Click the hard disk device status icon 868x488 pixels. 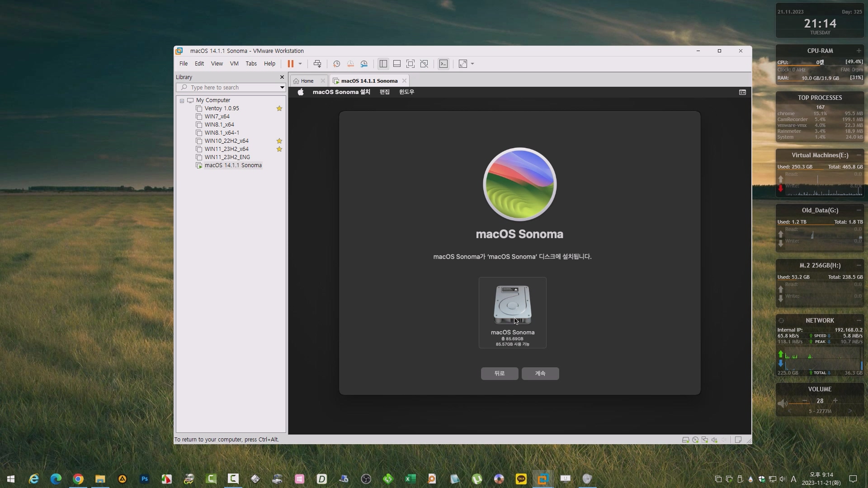pos(685,440)
